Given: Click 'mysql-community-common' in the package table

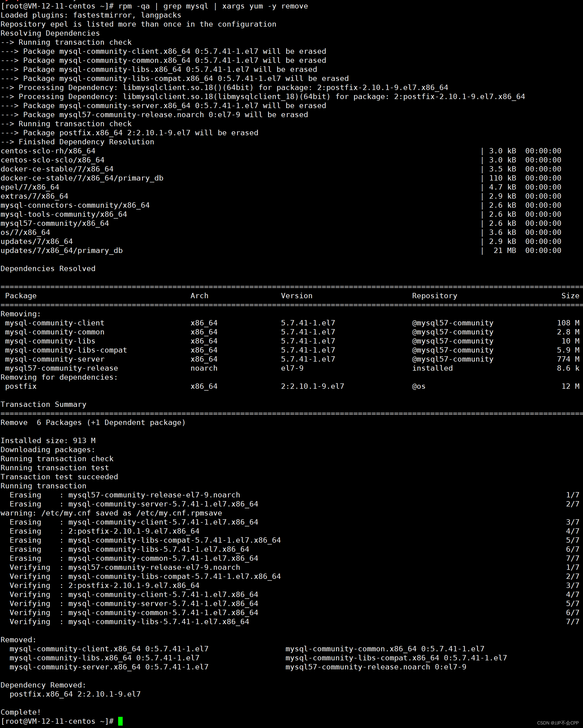Looking at the screenshot, I should [x=55, y=332].
